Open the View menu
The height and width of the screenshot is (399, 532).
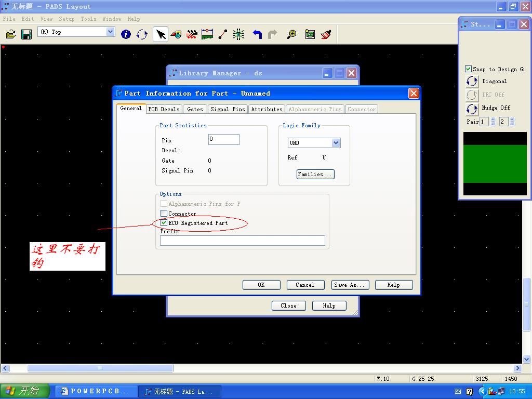[46, 19]
